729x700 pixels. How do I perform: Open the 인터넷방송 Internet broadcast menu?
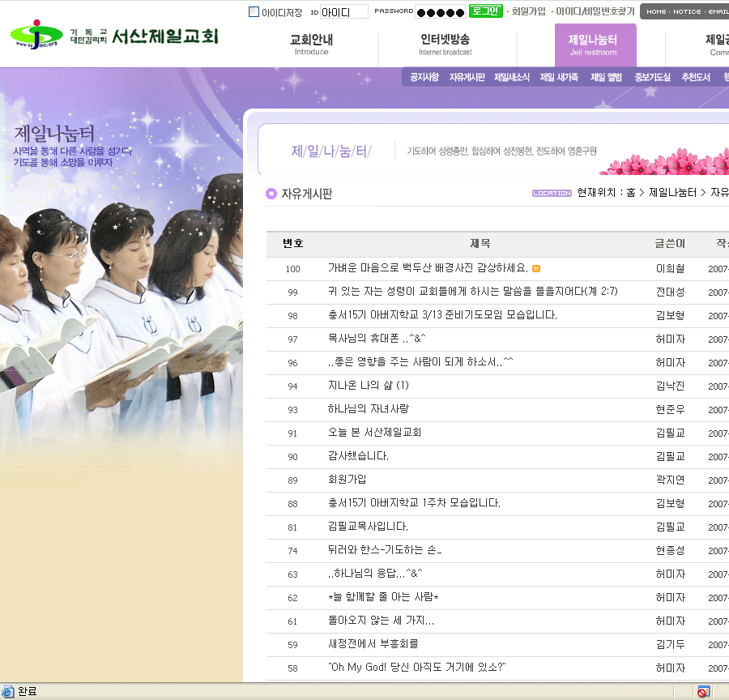click(446, 45)
